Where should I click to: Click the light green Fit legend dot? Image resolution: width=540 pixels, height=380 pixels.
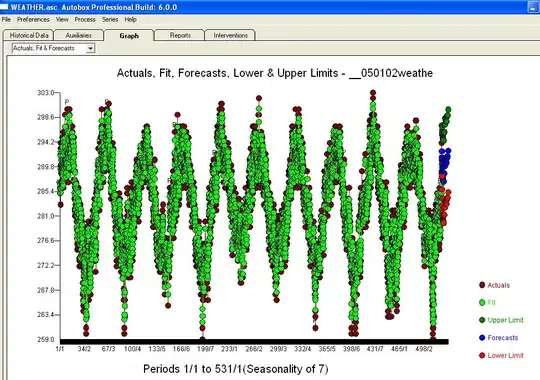[482, 302]
